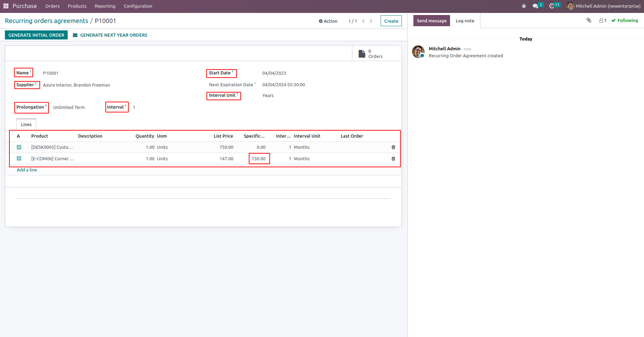This screenshot has height=337, width=644.
Task: Sort by the Product column header
Action: (x=40, y=136)
